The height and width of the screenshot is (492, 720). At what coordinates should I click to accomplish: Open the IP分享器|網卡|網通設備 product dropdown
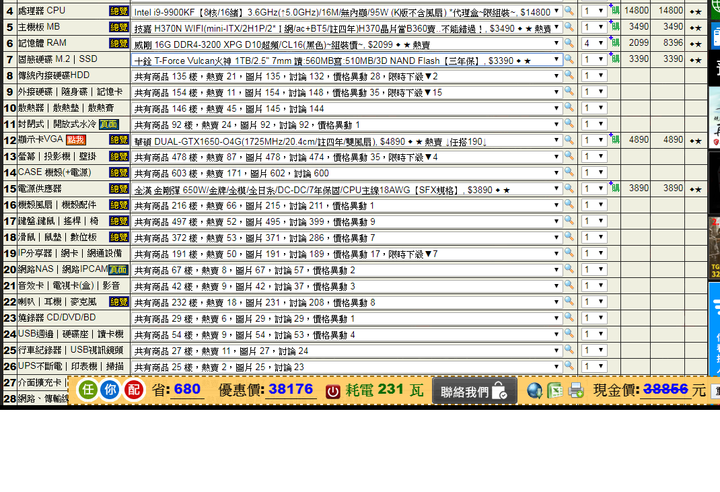(x=347, y=254)
